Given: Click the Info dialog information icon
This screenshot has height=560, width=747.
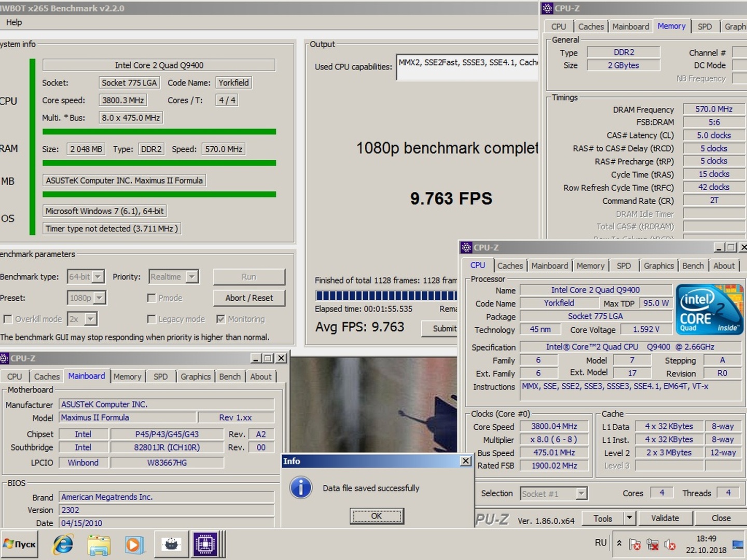Looking at the screenshot, I should pos(301,488).
